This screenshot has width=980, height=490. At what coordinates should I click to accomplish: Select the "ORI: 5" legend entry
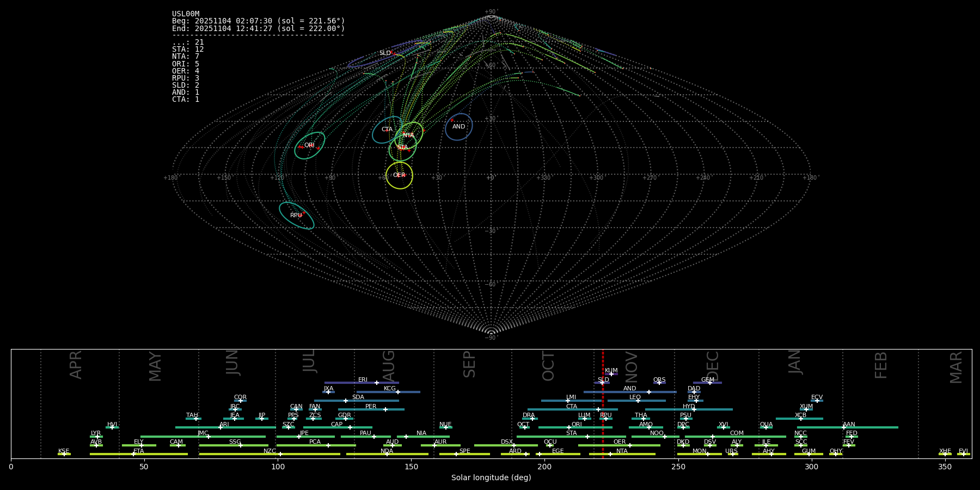point(186,64)
